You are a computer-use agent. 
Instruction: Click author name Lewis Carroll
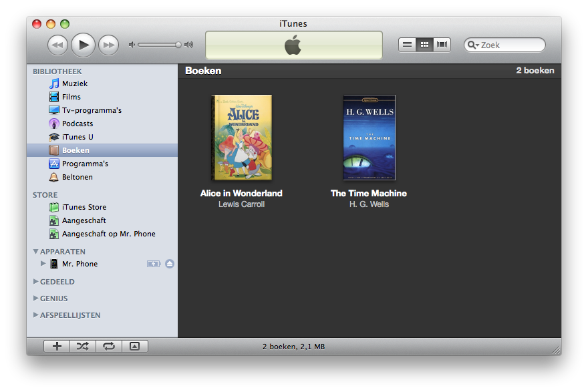click(x=241, y=204)
